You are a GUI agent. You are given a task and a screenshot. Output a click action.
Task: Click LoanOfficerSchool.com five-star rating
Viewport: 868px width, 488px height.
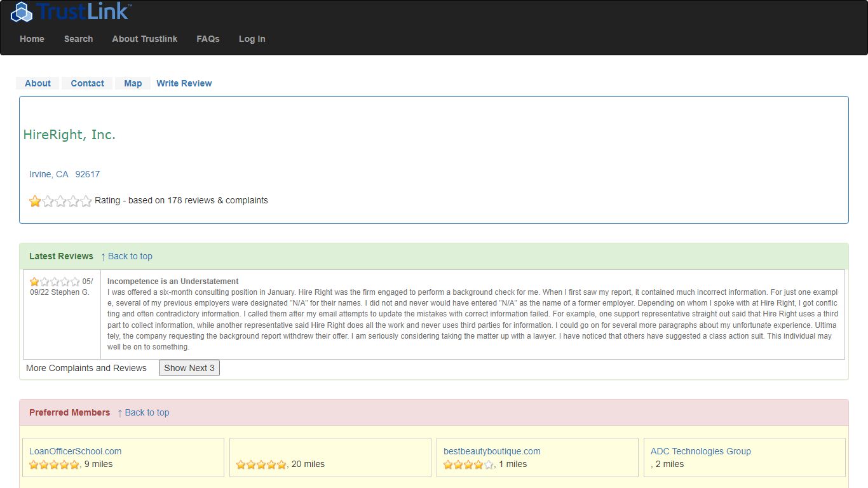click(54, 464)
